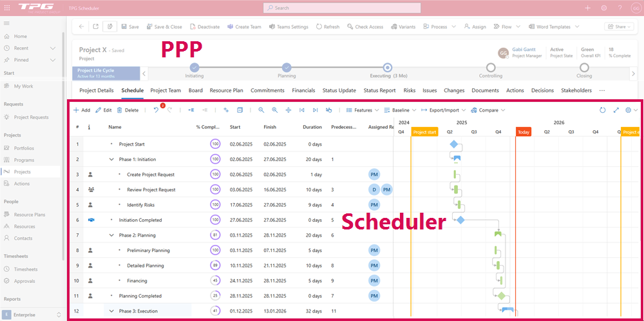The image size is (644, 321).
Task: Refresh the scheduler with the circular arrow icon
Action: (x=603, y=110)
